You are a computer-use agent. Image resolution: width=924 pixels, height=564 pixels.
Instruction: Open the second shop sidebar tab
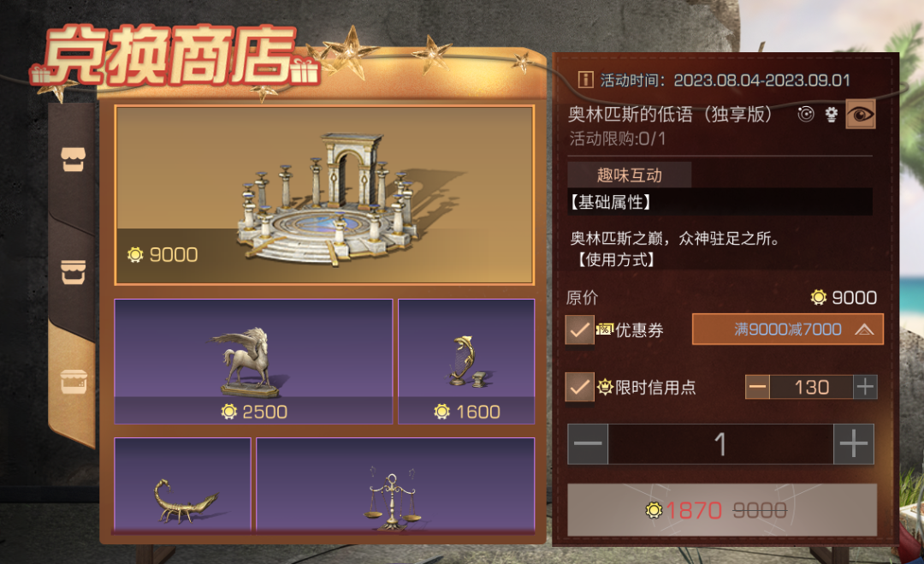tap(73, 272)
